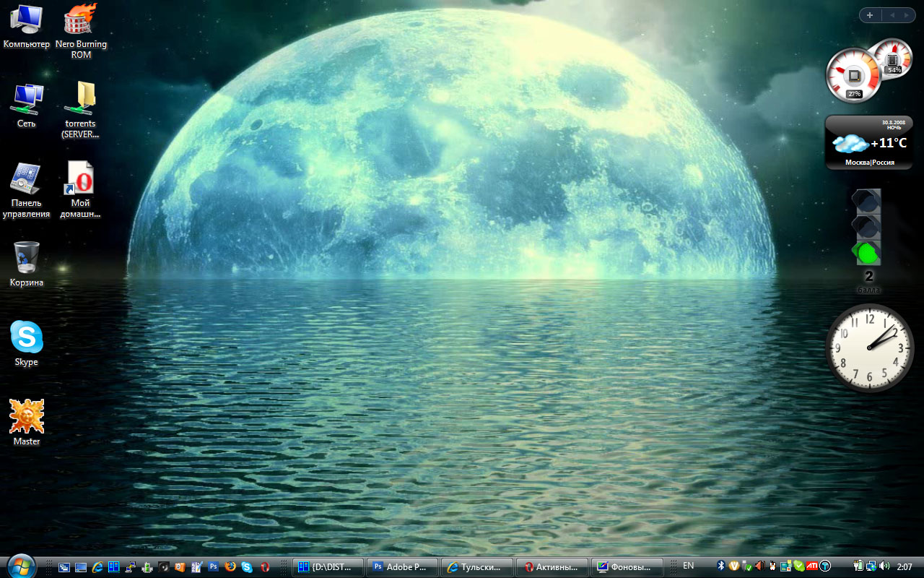Launch Photoshop from Quick Launch
The height and width of the screenshot is (578, 924).
[x=213, y=567]
